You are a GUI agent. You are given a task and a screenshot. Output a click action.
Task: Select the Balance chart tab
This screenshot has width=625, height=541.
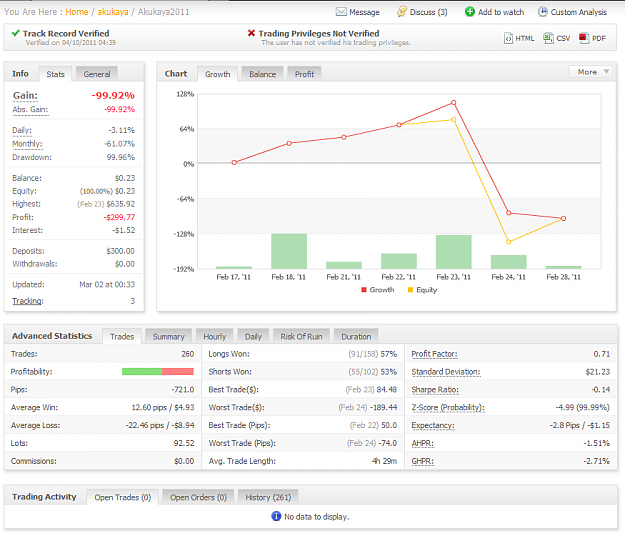262,74
